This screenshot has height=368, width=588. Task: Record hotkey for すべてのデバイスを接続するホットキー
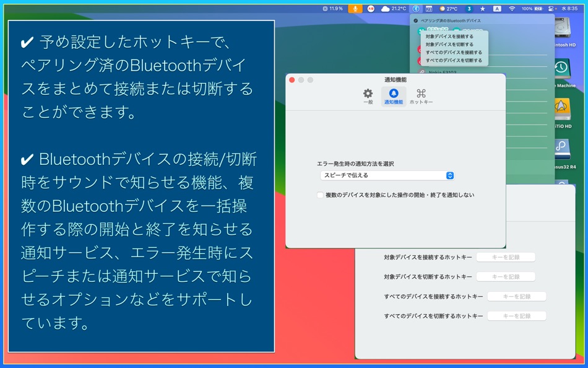point(516,296)
